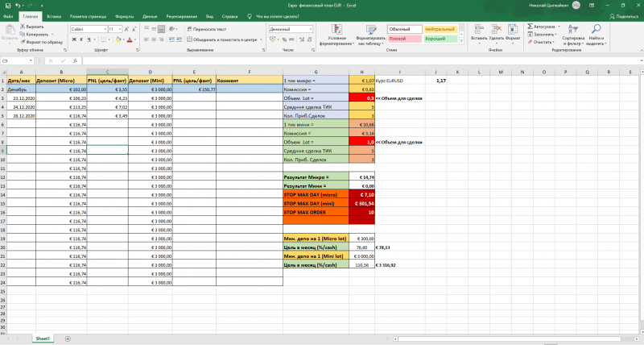Add a new sheet with the plus icon
Viewport: 644px width, 345px height.
68,339
